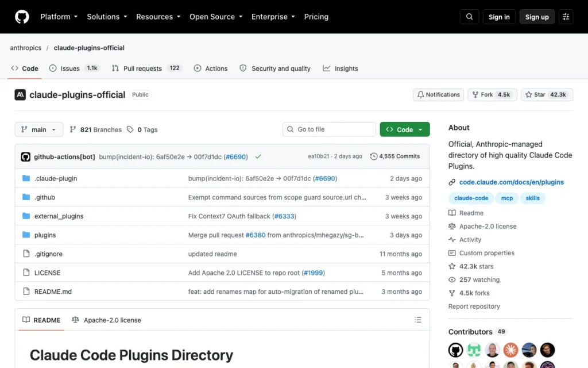
Task: Open the Insights tab
Action: coord(341,68)
